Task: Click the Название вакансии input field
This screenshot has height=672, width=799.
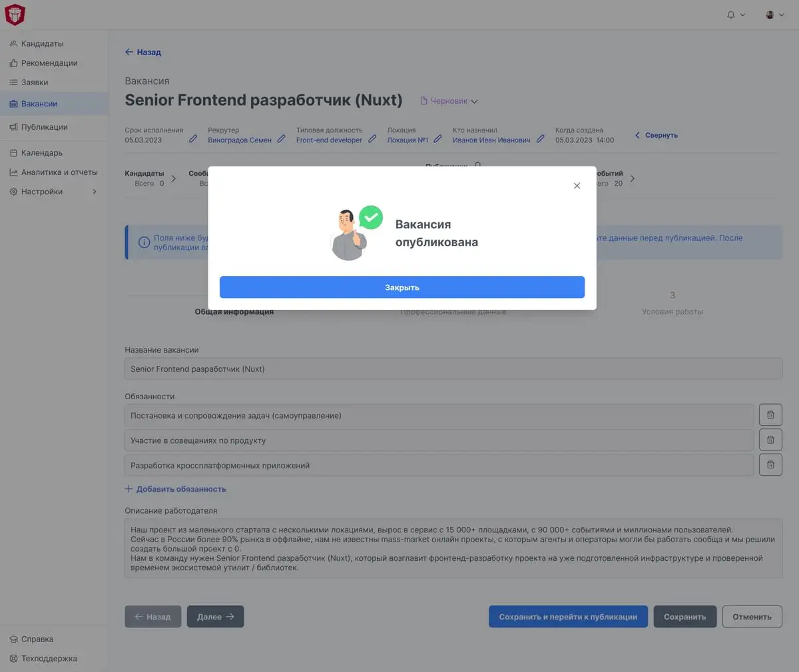Action: pos(453,369)
